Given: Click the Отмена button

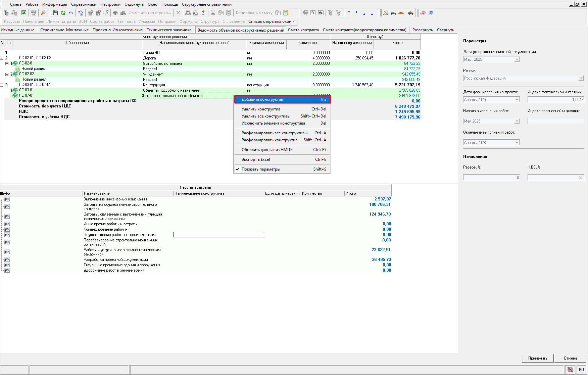Looking at the screenshot, I should [x=570, y=358].
